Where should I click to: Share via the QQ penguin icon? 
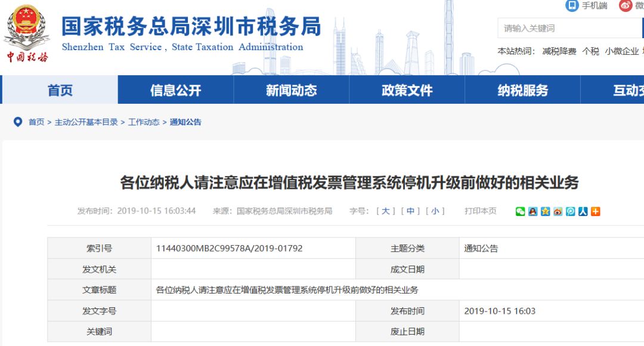click(x=532, y=211)
